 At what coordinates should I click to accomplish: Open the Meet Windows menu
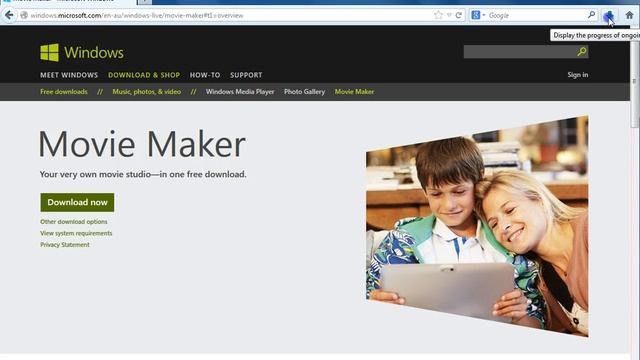[69, 75]
